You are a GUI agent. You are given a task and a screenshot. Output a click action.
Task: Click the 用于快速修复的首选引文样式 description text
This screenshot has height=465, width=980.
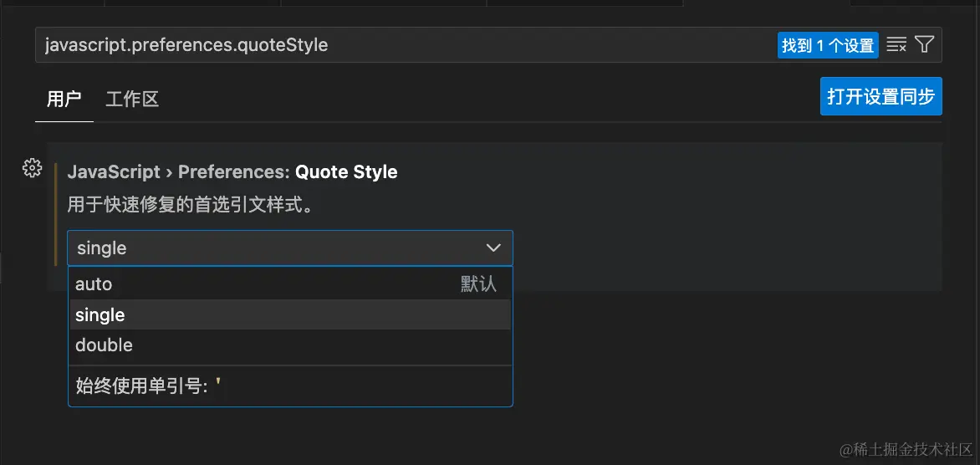(x=191, y=205)
